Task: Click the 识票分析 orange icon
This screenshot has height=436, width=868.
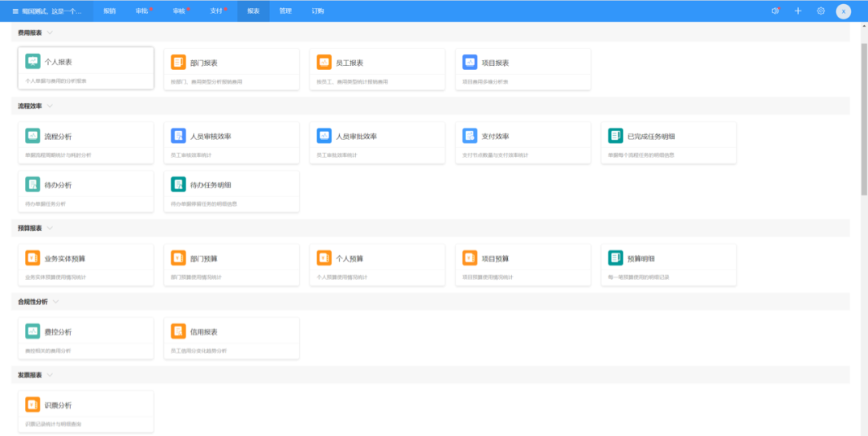Action: point(33,405)
